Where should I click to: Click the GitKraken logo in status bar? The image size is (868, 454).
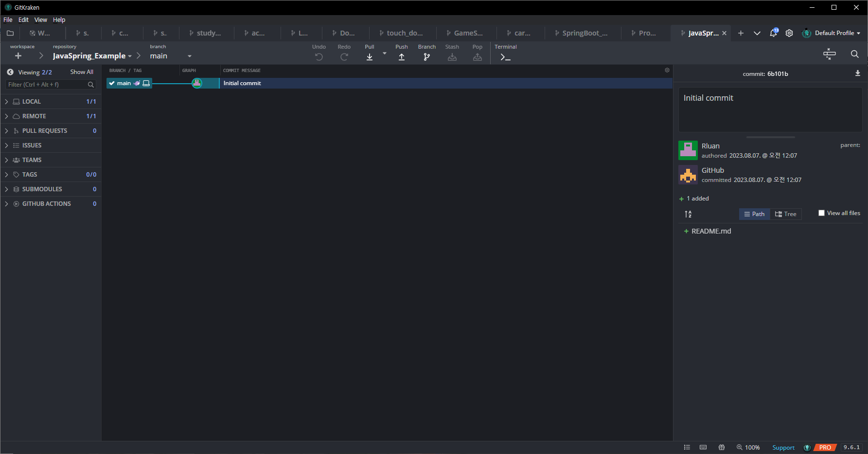click(807, 448)
